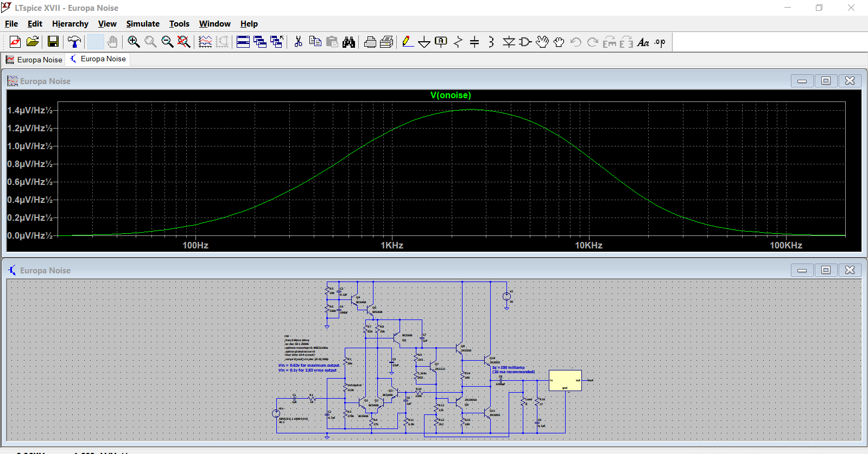Print with the second printer icon

(387, 42)
